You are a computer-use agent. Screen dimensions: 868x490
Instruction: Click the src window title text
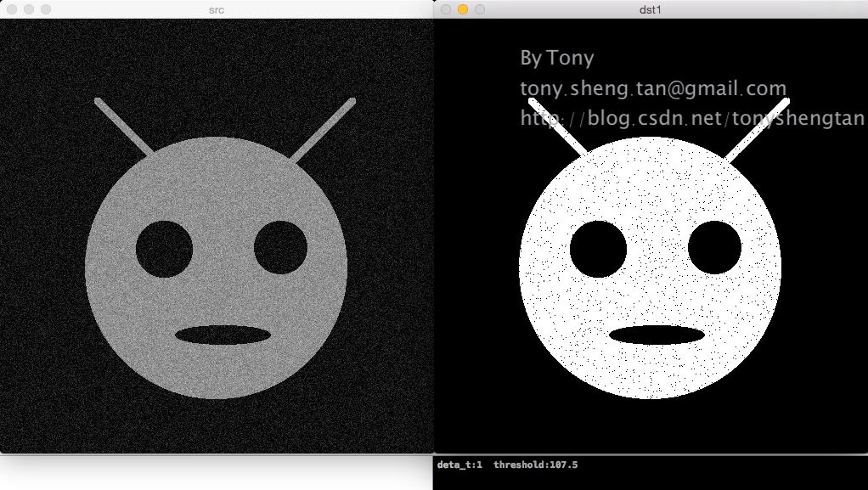click(217, 10)
